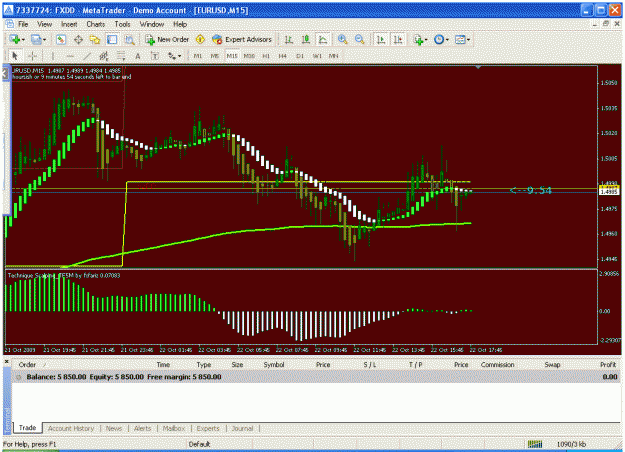Image resolution: width=625 pixels, height=452 pixels.
Task: Click the Default profile status bar entry
Action: tap(199, 444)
